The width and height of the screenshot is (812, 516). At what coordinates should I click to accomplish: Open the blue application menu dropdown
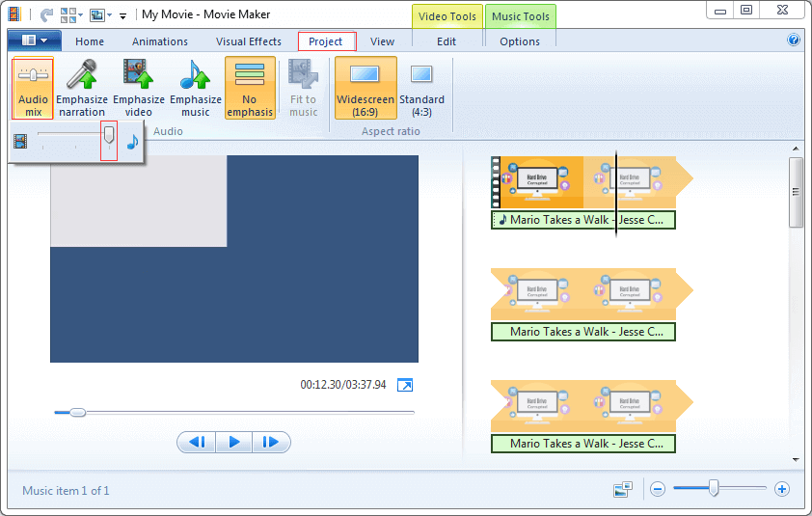(x=35, y=41)
